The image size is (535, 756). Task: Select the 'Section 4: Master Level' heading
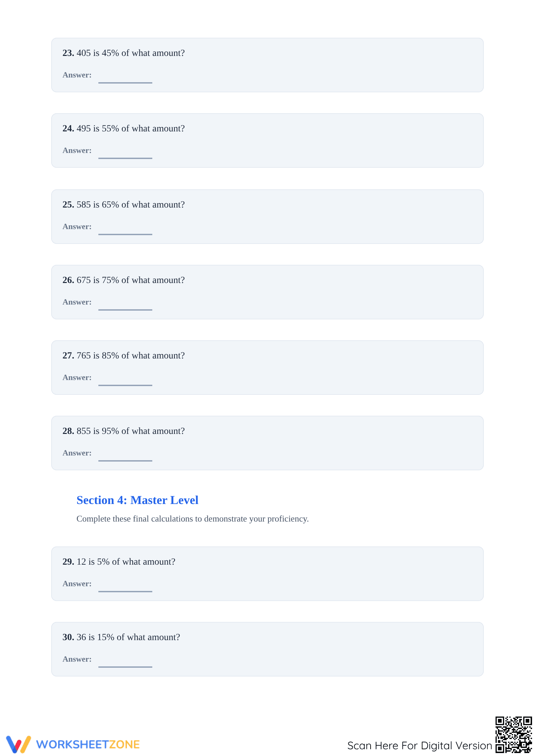click(x=137, y=500)
